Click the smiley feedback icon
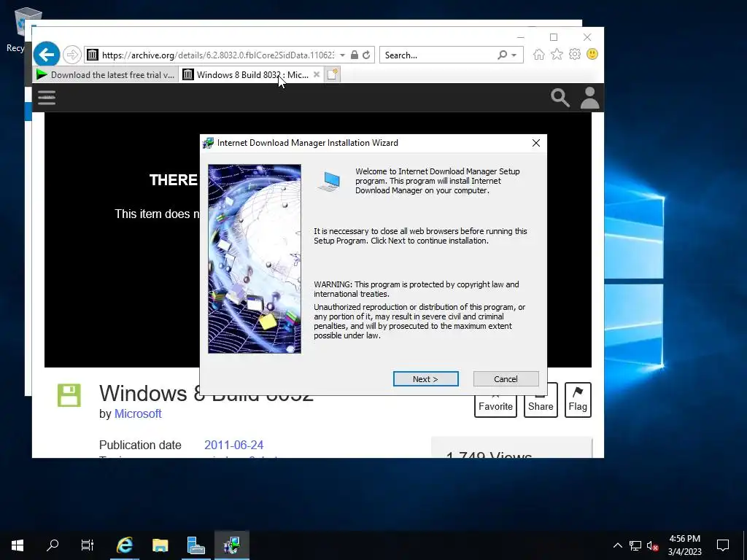Viewport: 747px width, 560px height. click(592, 54)
